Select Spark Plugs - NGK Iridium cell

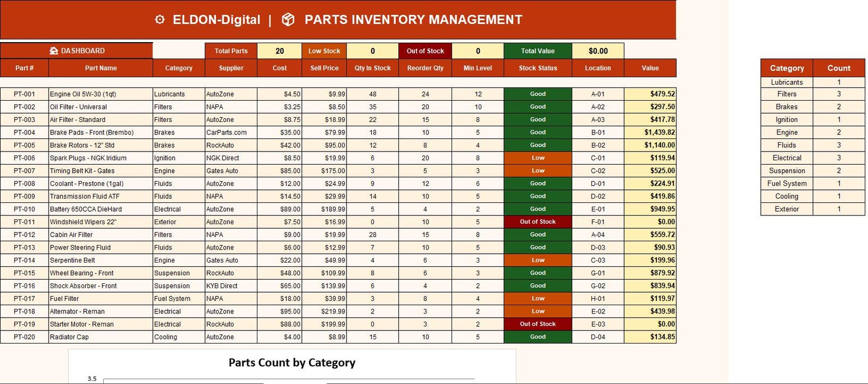[x=101, y=158]
